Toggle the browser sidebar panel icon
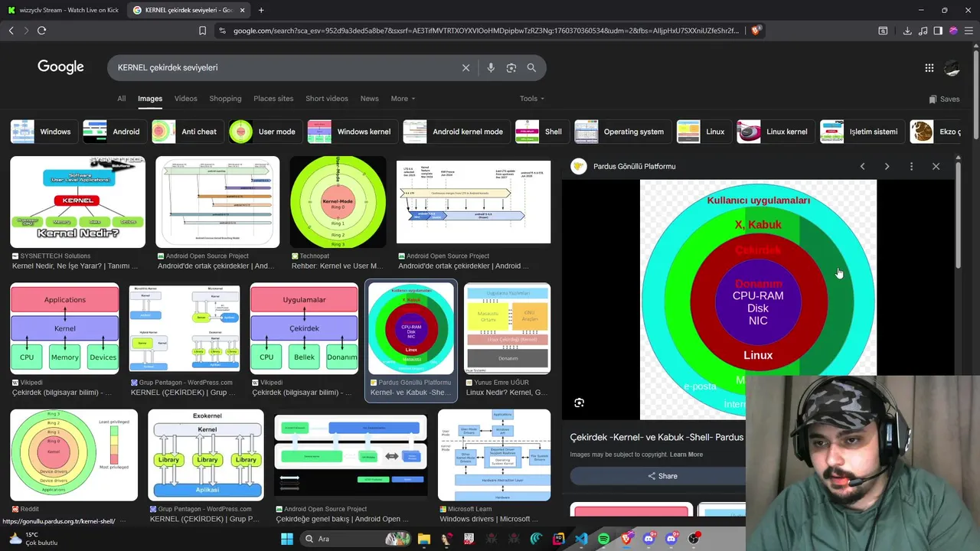980x551 pixels. click(x=938, y=31)
